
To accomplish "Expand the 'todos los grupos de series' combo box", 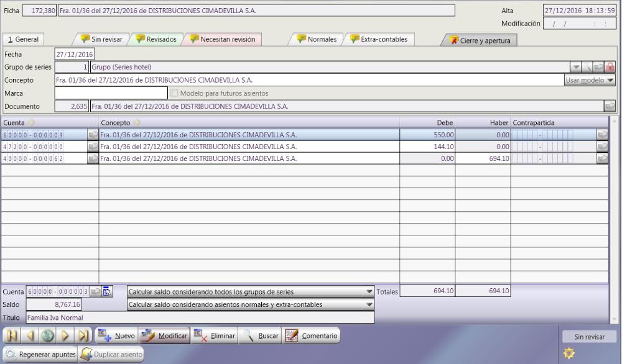I will coord(369,291).
